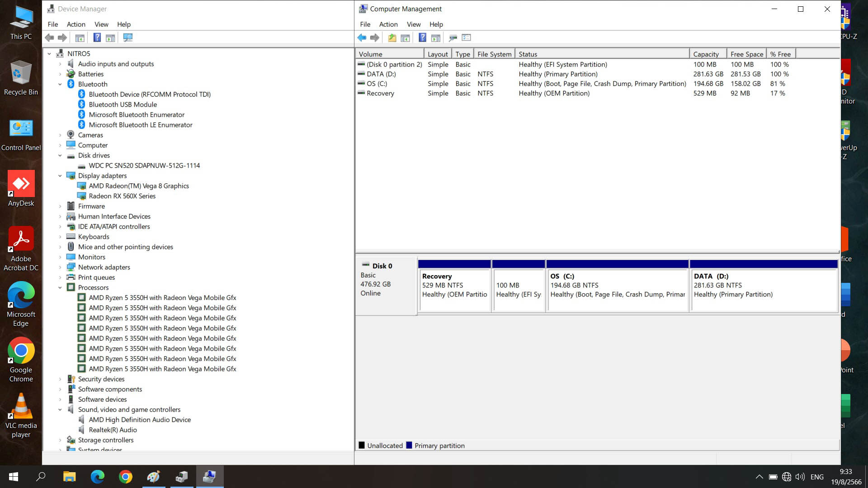Click blue Back arrow in Computer Management
868x488 pixels.
pos(362,38)
